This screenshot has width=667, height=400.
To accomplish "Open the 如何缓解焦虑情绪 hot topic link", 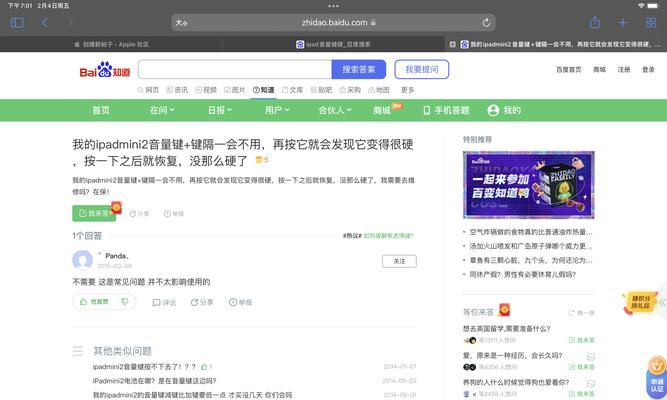I will click(388, 236).
